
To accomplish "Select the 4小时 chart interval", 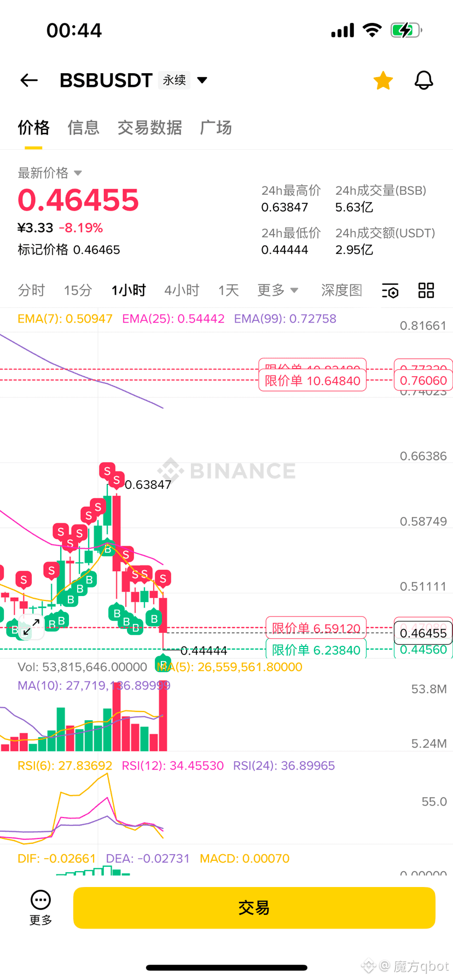I will tap(182, 290).
